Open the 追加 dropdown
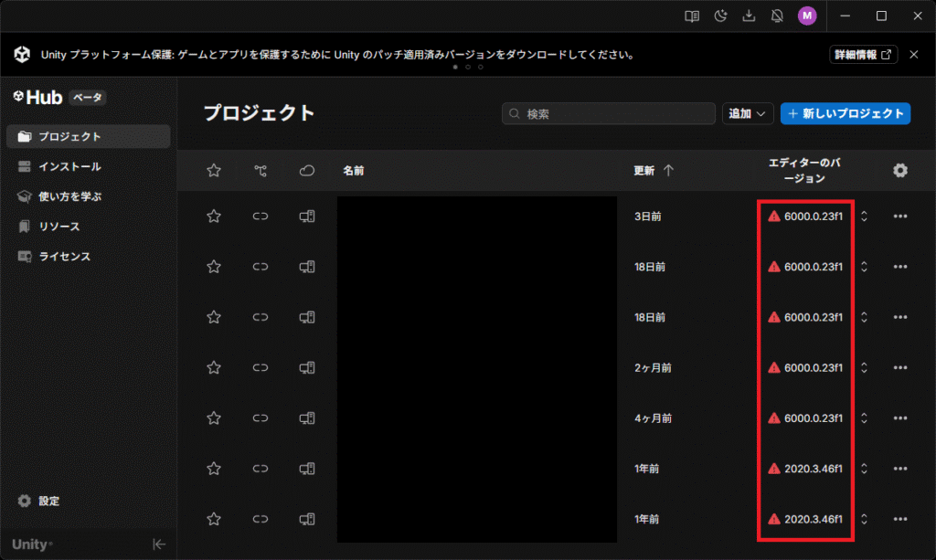 (749, 113)
